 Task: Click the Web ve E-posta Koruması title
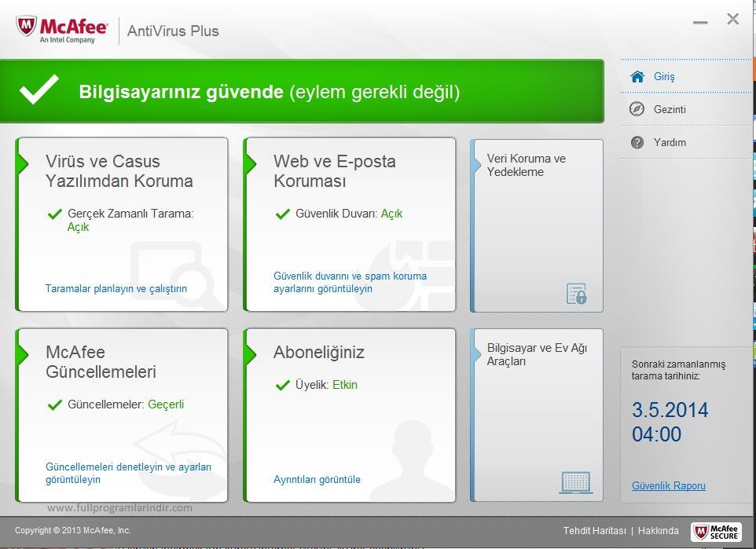click(335, 171)
